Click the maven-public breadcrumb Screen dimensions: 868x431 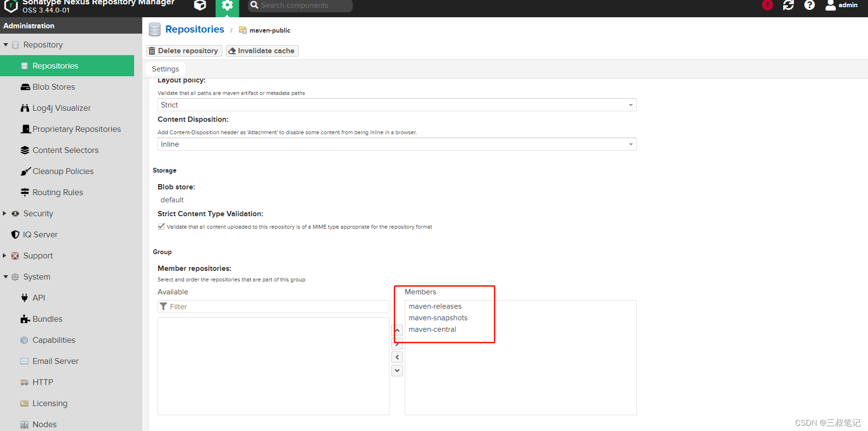(x=270, y=30)
